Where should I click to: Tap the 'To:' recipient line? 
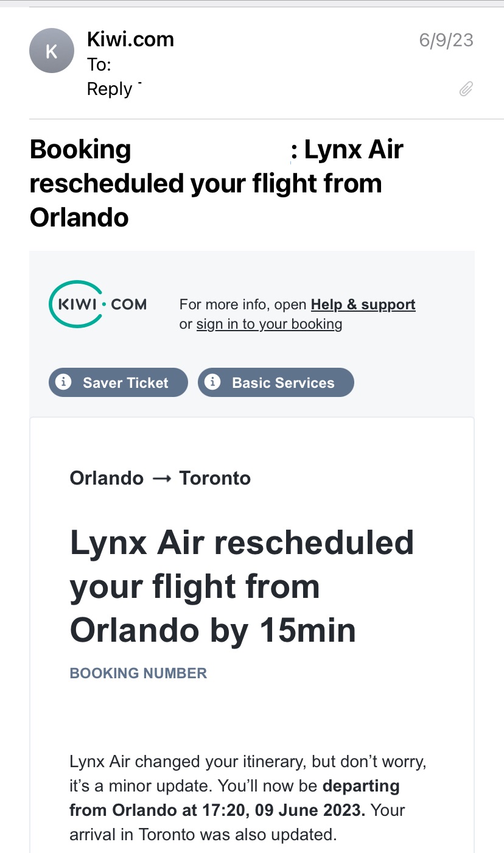point(99,65)
